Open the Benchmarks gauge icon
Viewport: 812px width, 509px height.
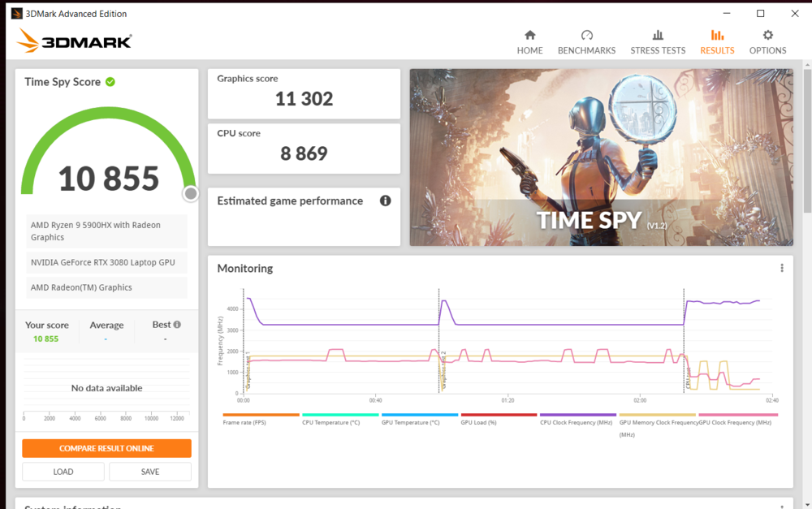tap(586, 36)
